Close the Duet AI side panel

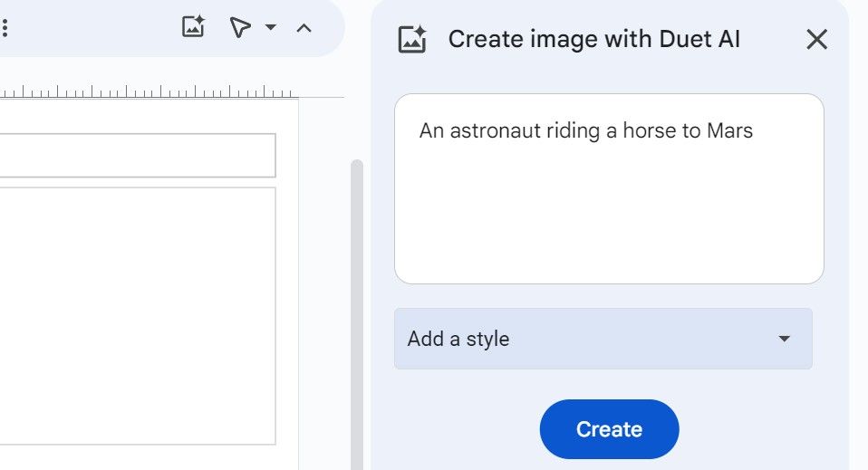(x=816, y=40)
